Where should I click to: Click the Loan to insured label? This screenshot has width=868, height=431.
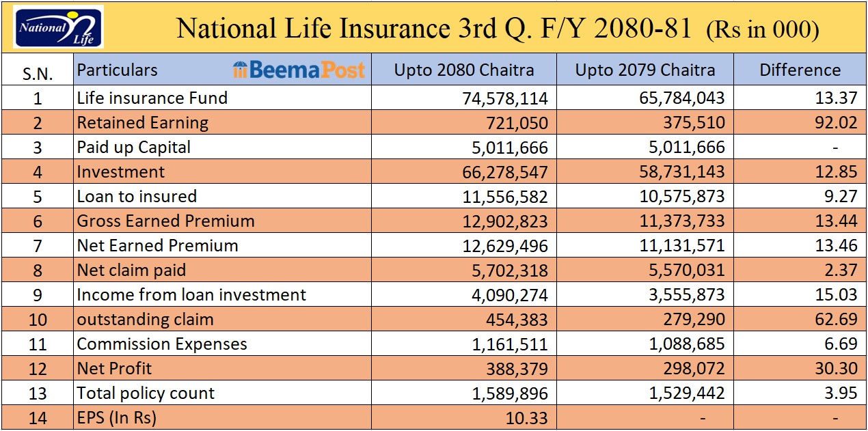(x=136, y=197)
